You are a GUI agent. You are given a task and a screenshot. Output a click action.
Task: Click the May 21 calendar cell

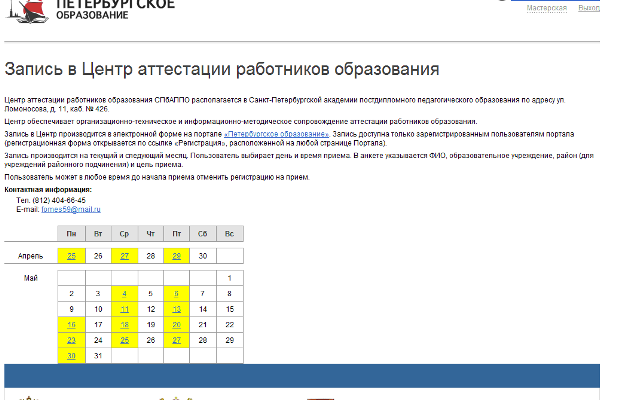(x=203, y=325)
